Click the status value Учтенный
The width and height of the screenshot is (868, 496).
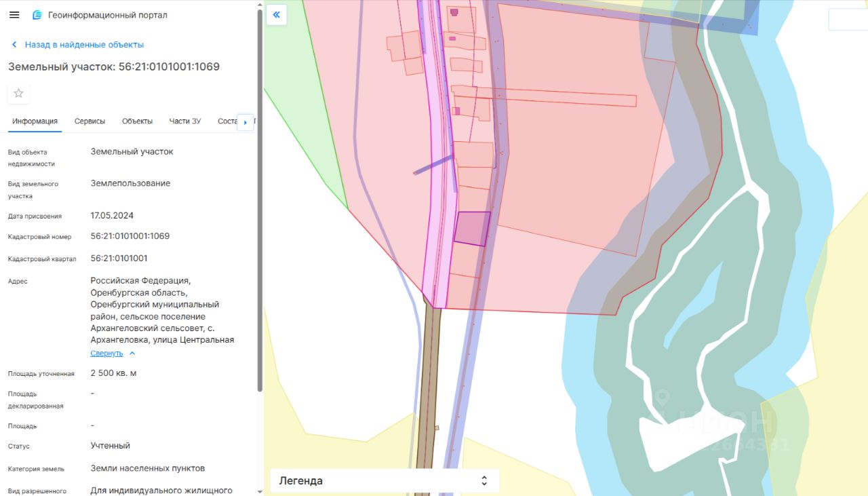pos(111,446)
